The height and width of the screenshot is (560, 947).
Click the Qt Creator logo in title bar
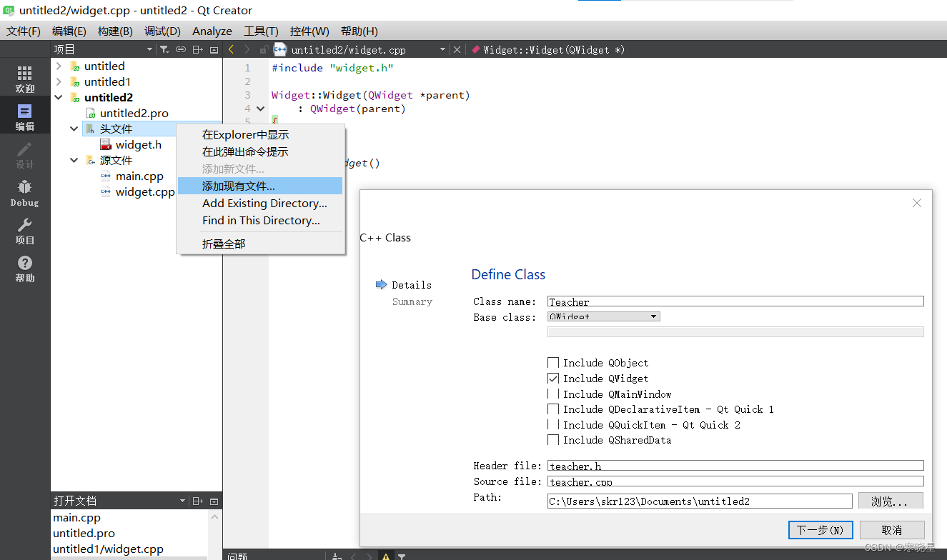click(x=9, y=10)
